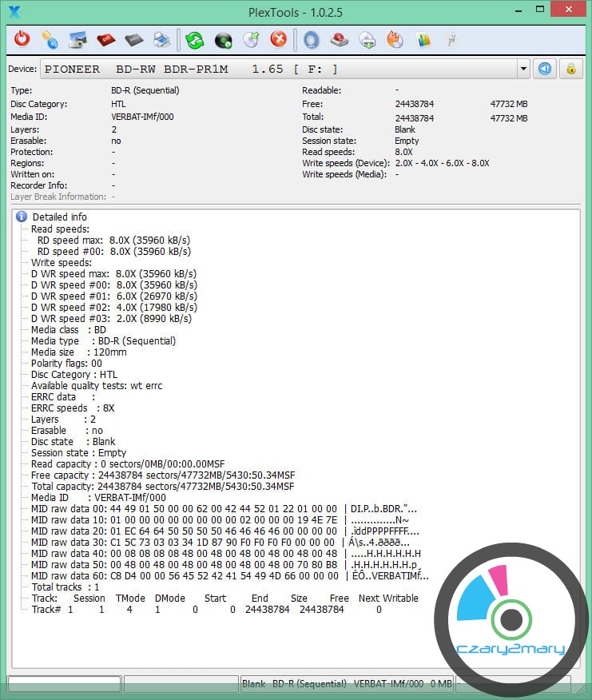The height and width of the screenshot is (700, 592).
Task: Select the Read speeds tree entry
Action: (x=60, y=229)
